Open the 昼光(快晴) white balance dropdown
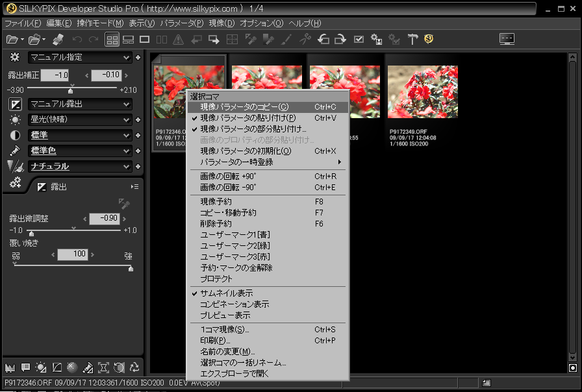Viewport: 582px width, 392px height. (81, 119)
